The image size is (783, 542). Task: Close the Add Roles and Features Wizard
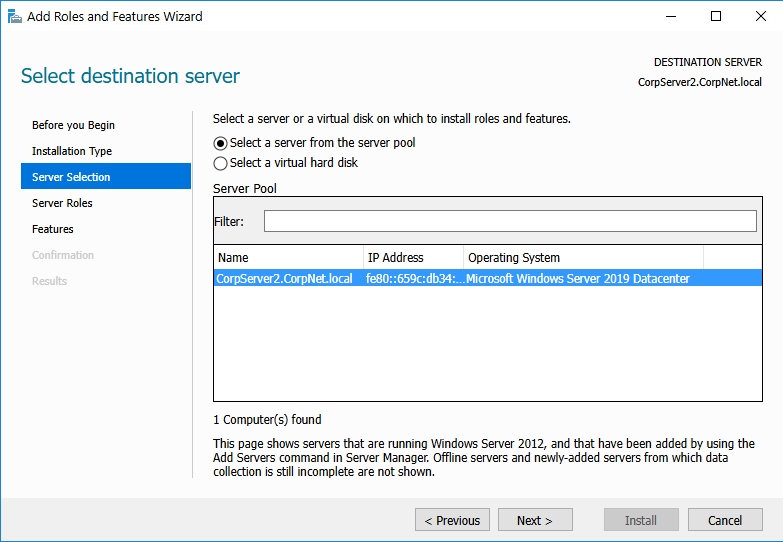click(x=760, y=16)
